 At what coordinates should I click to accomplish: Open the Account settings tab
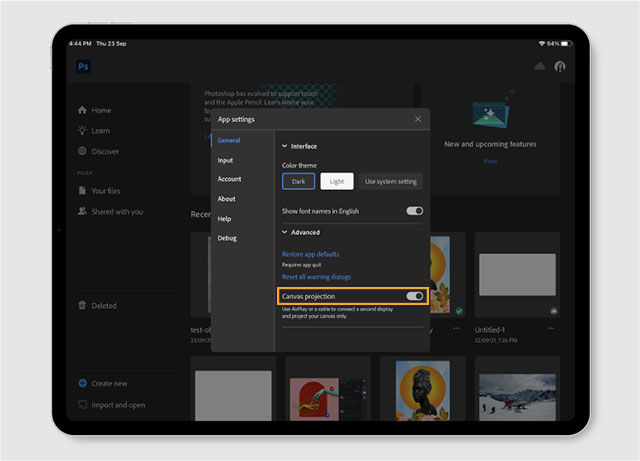pos(229,179)
